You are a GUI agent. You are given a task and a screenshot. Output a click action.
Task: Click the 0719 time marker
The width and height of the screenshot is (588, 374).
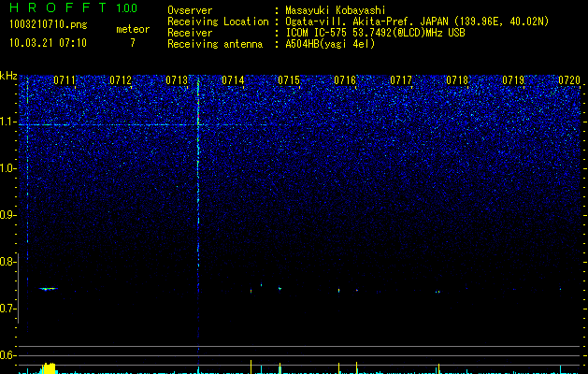tap(513, 80)
